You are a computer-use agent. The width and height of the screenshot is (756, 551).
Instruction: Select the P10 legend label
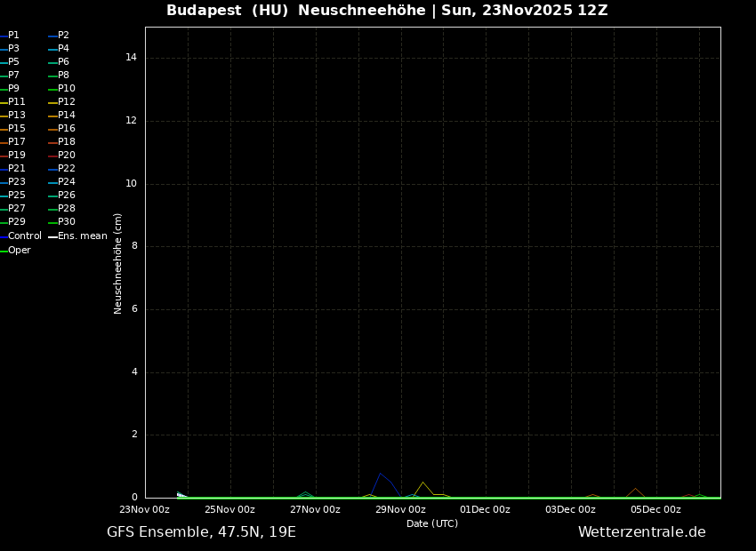pos(66,88)
